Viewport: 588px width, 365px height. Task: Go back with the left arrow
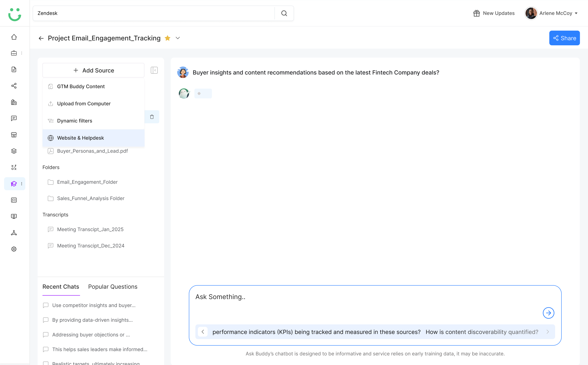(x=41, y=38)
